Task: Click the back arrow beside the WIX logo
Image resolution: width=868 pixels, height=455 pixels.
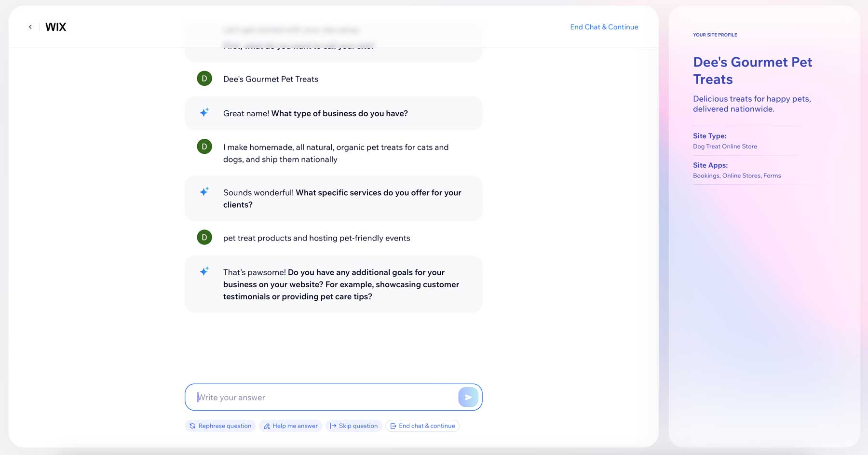Action: coord(30,27)
